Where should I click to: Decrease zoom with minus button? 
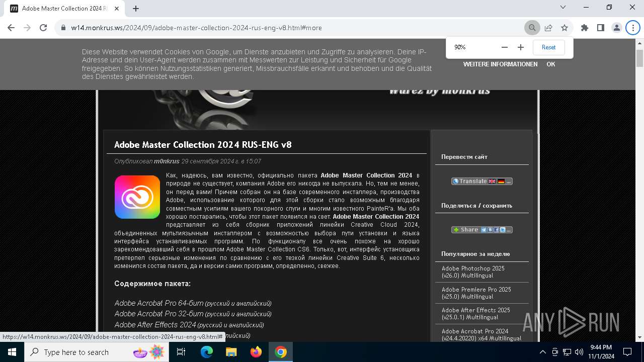(505, 47)
